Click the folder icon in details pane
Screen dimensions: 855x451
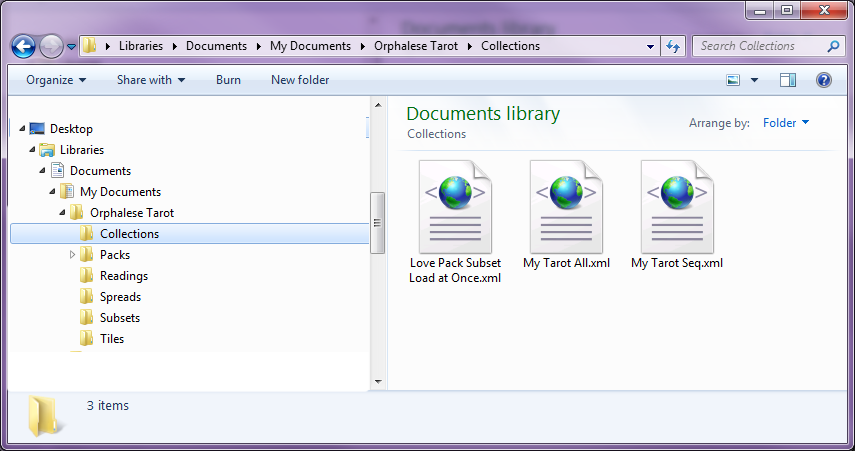coord(44,416)
